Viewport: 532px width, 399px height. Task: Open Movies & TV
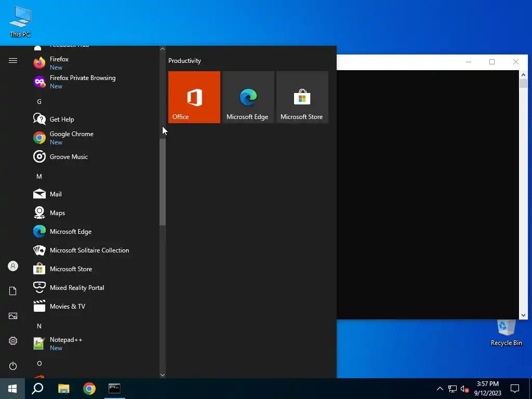tap(95, 306)
